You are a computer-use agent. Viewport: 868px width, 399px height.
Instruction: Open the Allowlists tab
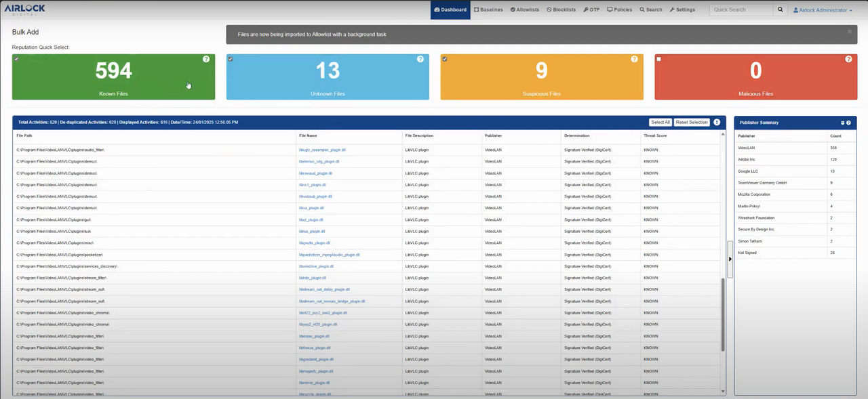click(525, 10)
